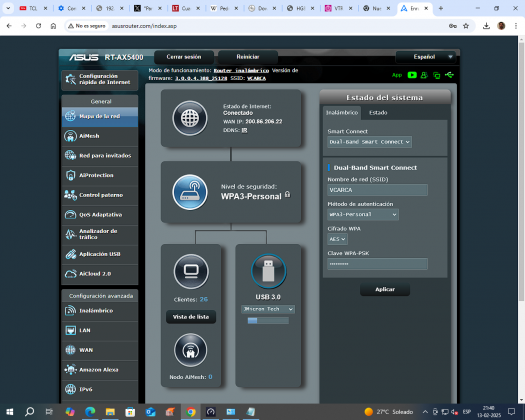
Task: Open IPv6 advanced settings
Action: pyautogui.click(x=100, y=390)
